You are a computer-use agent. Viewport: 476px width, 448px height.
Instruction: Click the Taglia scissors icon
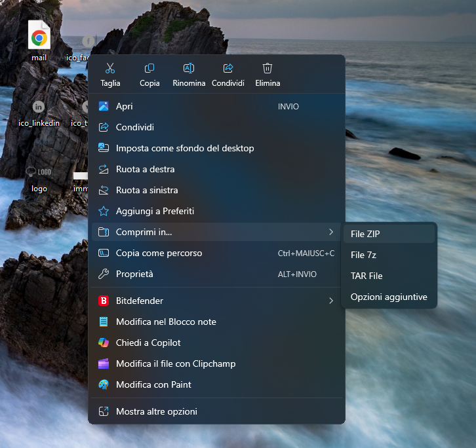pyautogui.click(x=110, y=69)
